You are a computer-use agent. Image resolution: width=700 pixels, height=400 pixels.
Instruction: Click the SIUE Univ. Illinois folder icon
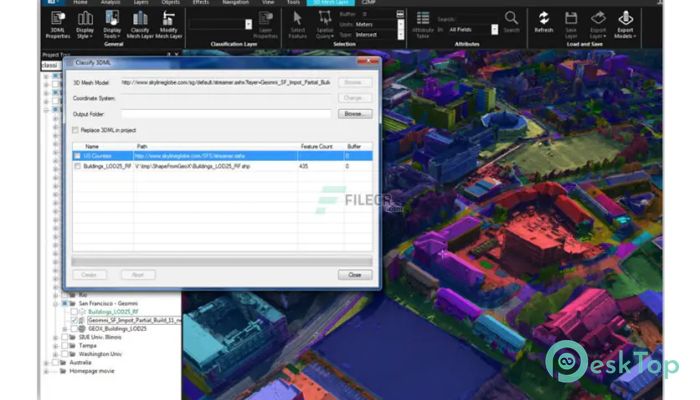72,337
